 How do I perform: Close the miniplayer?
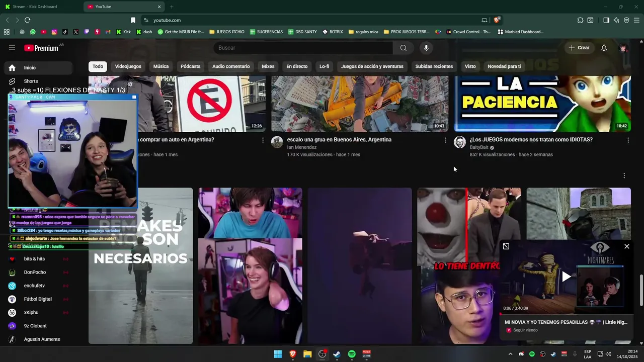coord(626,246)
